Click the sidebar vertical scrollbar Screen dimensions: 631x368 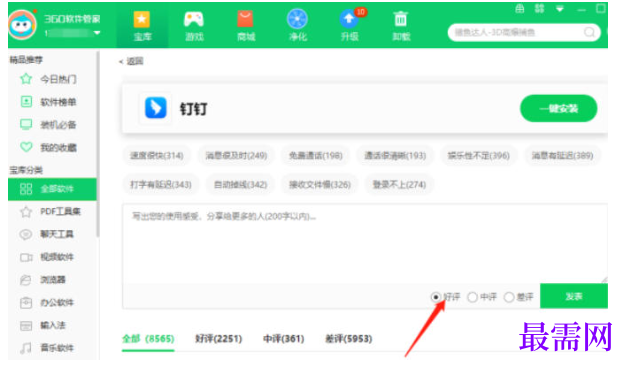pos(98,144)
